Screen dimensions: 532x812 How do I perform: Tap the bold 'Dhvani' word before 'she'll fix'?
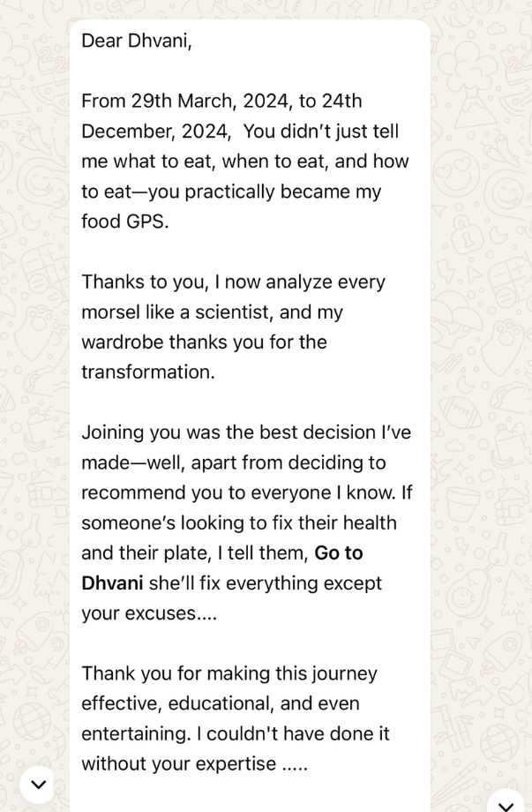point(112,583)
